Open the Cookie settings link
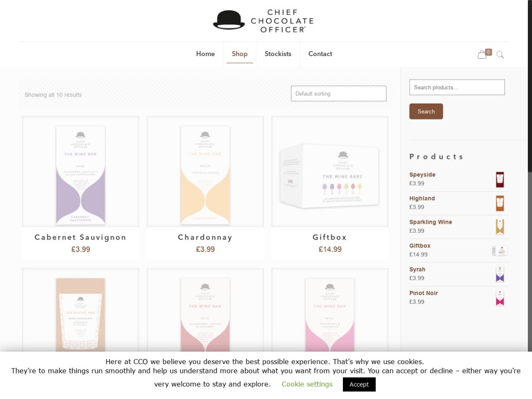This screenshot has height=399, width=532. click(307, 384)
